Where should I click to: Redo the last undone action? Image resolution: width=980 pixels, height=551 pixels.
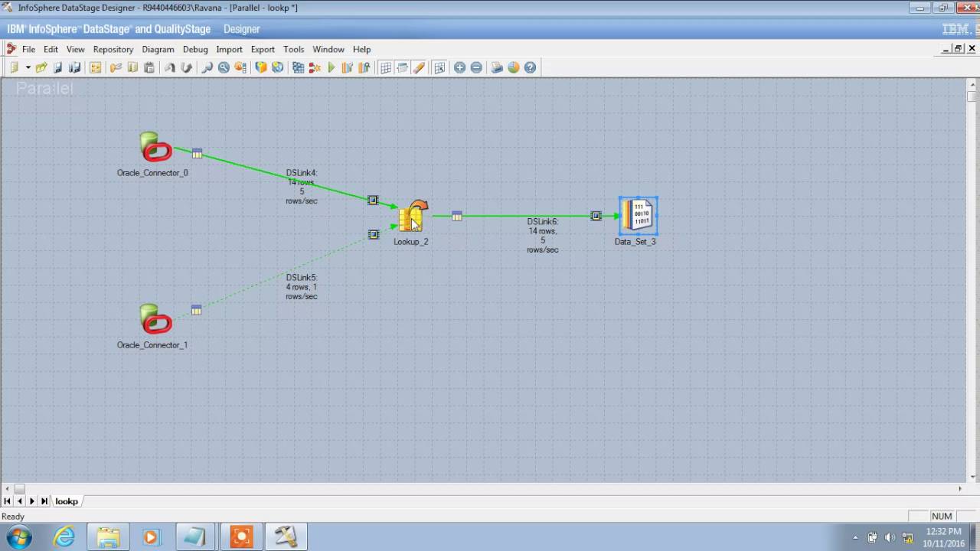186,67
